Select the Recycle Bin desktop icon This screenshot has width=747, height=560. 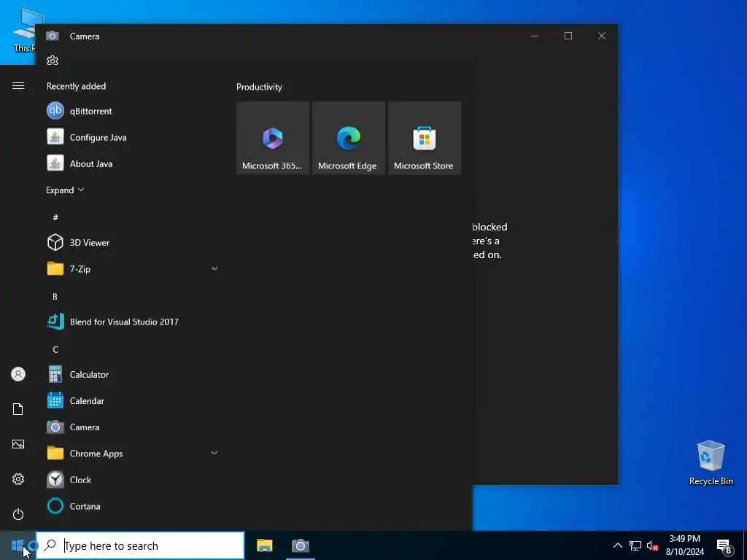(x=711, y=462)
